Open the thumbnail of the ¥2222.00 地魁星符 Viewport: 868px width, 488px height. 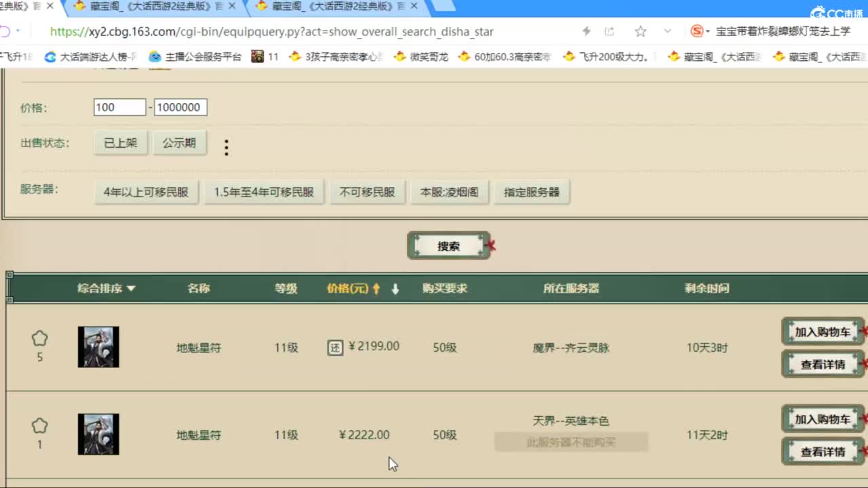click(x=98, y=434)
